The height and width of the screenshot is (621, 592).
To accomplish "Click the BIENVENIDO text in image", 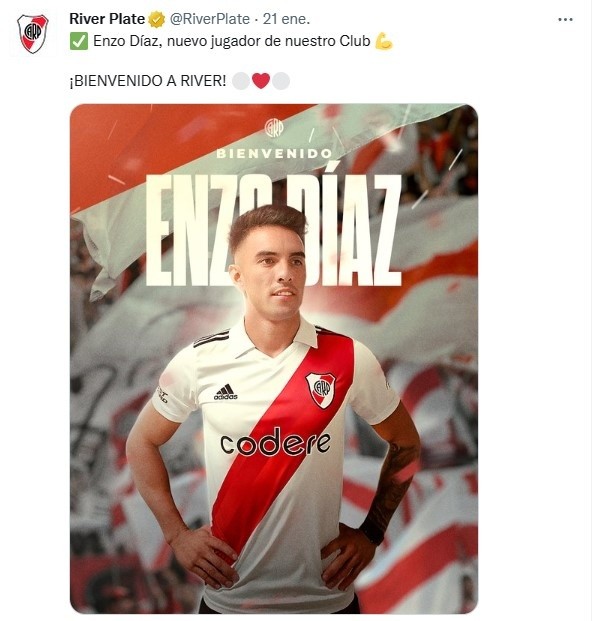I will click(274, 154).
